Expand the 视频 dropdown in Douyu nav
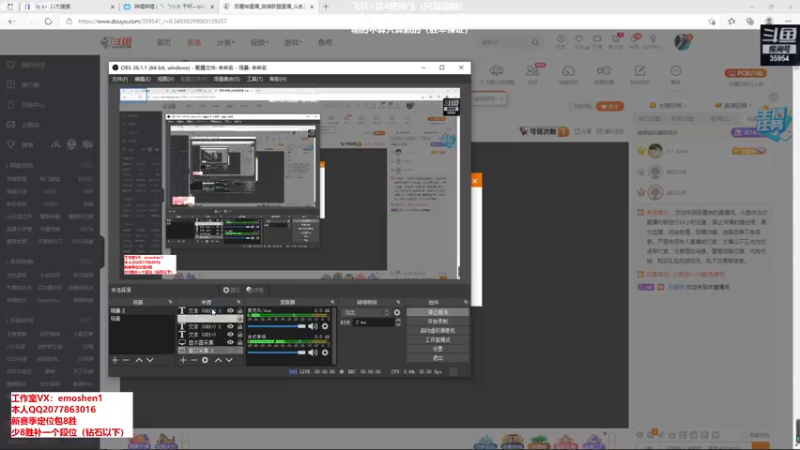The height and width of the screenshot is (450, 800). coord(259,42)
